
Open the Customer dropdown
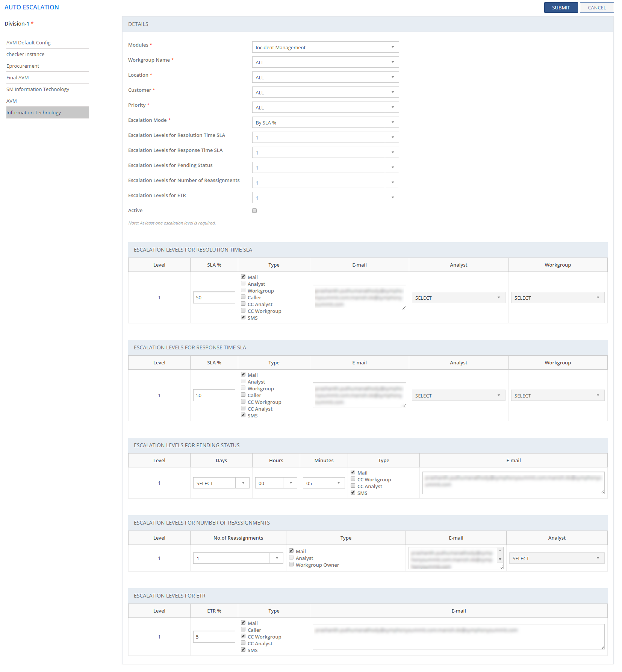(392, 92)
